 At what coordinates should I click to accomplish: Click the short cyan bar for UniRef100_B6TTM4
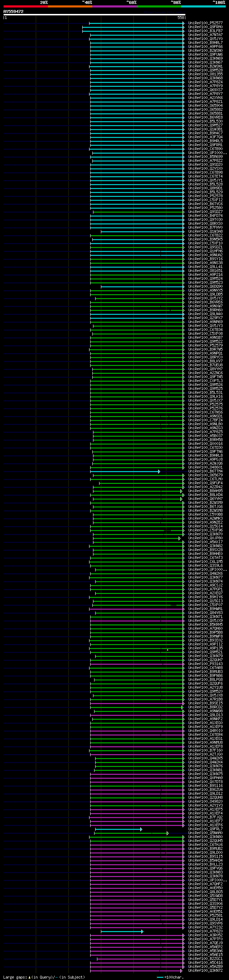(125, 472)
